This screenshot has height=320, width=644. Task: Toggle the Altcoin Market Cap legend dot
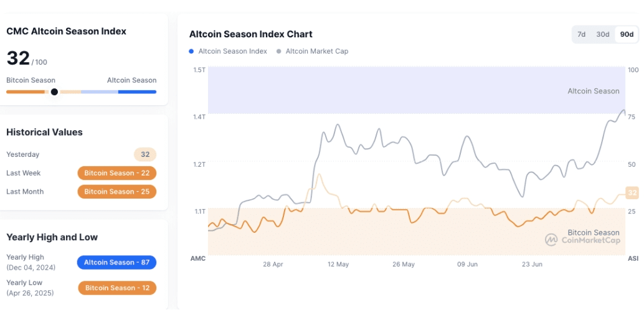click(x=278, y=51)
